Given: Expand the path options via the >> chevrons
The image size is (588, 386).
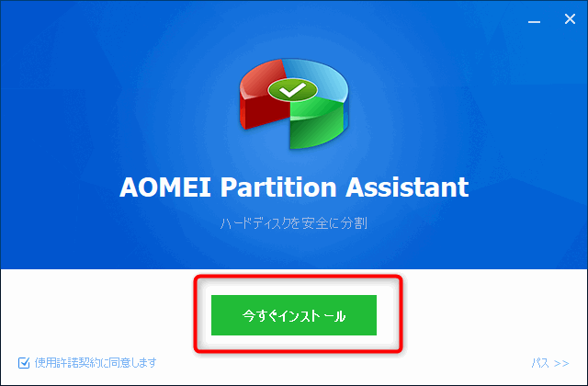Looking at the screenshot, I should click(561, 364).
